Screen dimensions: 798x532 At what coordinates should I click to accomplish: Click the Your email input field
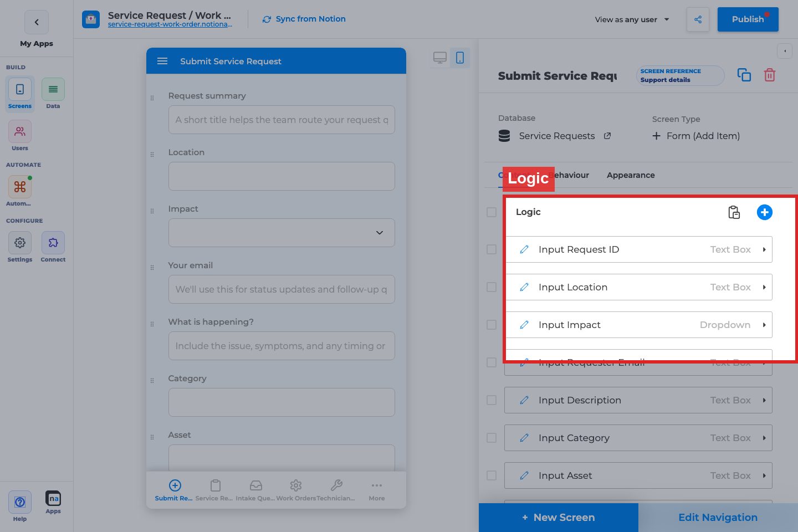pyautogui.click(x=282, y=289)
